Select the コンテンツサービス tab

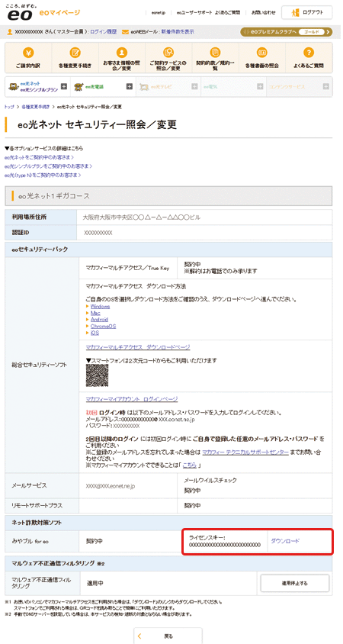point(299,86)
